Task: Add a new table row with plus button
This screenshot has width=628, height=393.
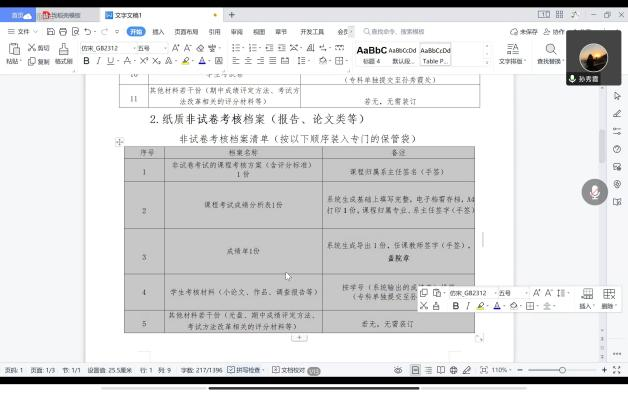Action: click(299, 338)
